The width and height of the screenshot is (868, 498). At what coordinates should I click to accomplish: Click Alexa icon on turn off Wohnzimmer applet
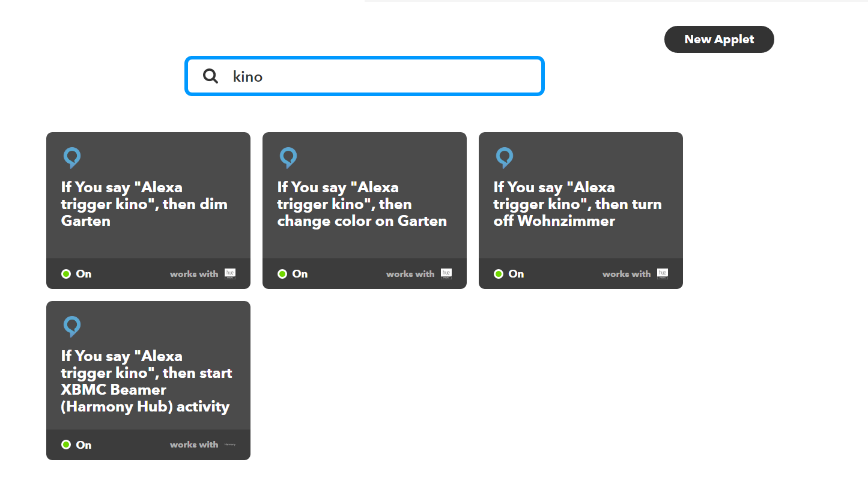505,158
